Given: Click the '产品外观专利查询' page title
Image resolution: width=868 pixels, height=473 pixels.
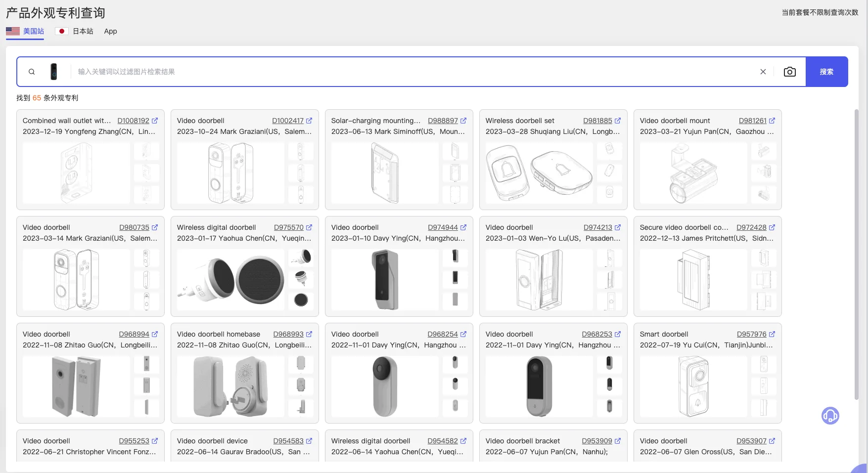Looking at the screenshot, I should (55, 13).
